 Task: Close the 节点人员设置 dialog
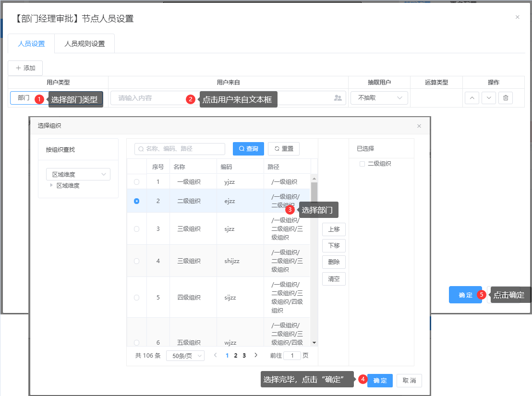click(518, 17)
